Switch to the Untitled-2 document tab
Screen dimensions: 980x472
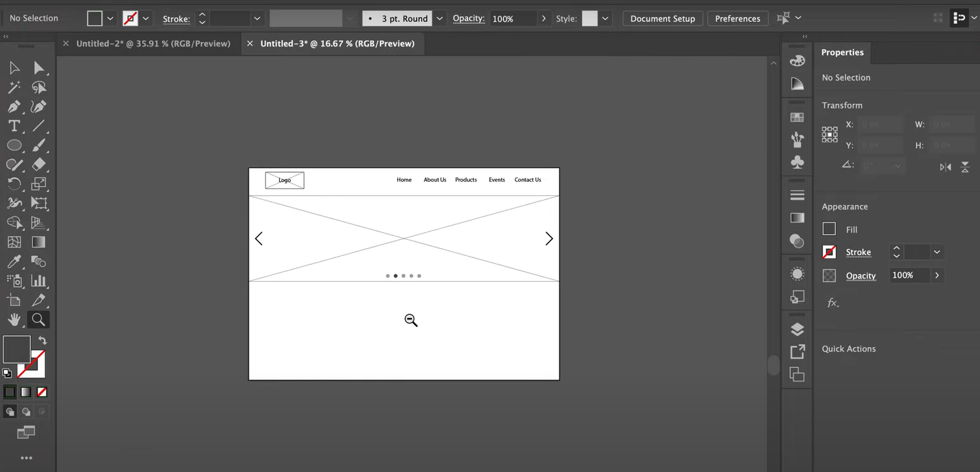(153, 43)
